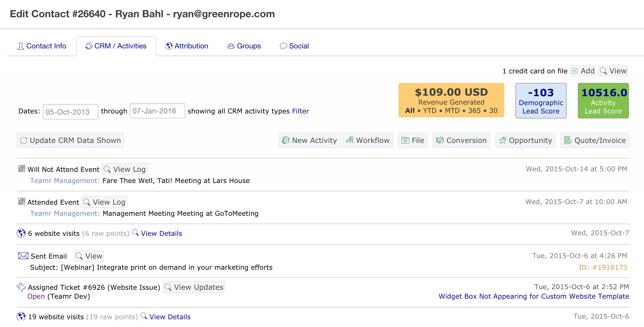Click the ticket icon beside Assigned Ticket #6926
The height and width of the screenshot is (327, 644).
21,287
